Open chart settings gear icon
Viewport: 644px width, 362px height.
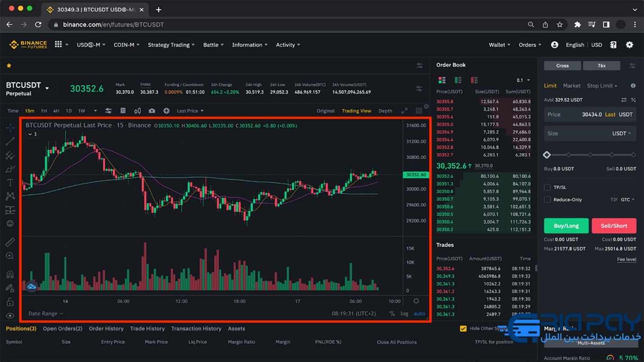point(416,301)
